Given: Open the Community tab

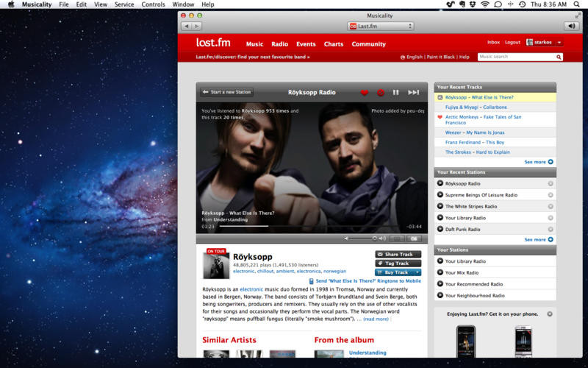Looking at the screenshot, I should (369, 44).
